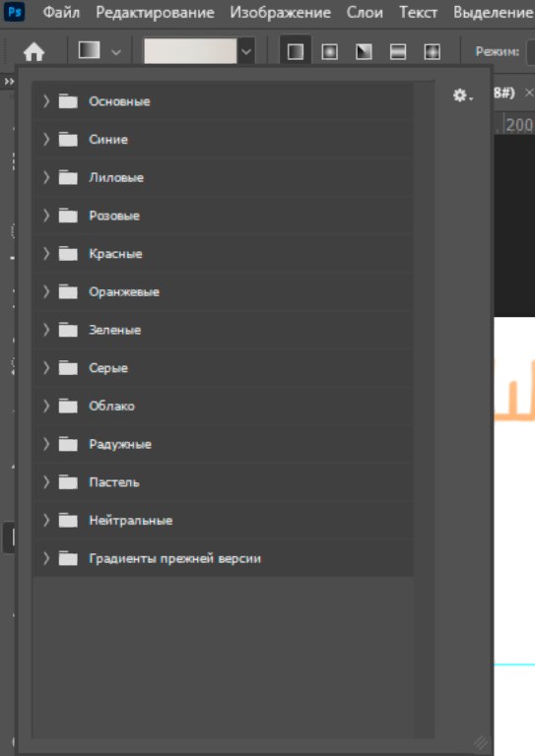Click the Серые folder icon
535x756 pixels.
[68, 368]
